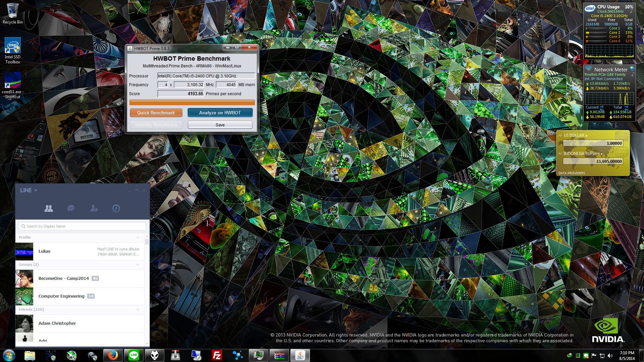This screenshot has height=362, width=644.
Task: Click the 3,105.32 MHz frequency field
Action: (x=189, y=84)
